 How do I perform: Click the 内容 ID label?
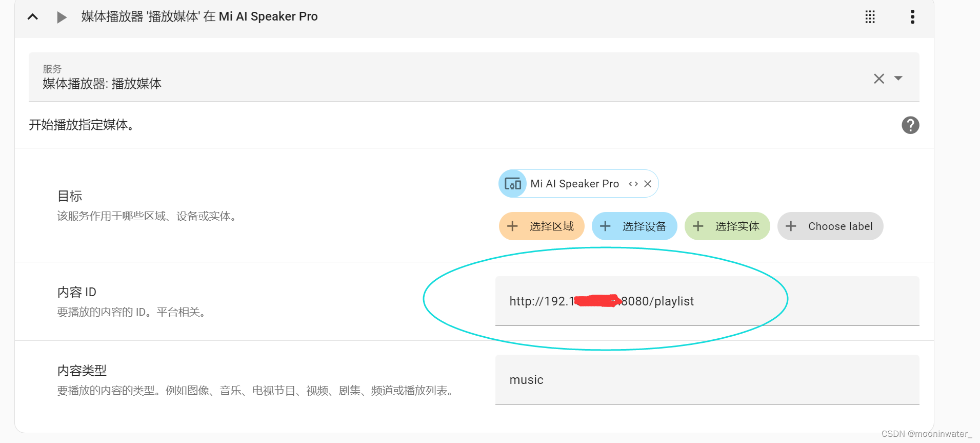pos(77,292)
